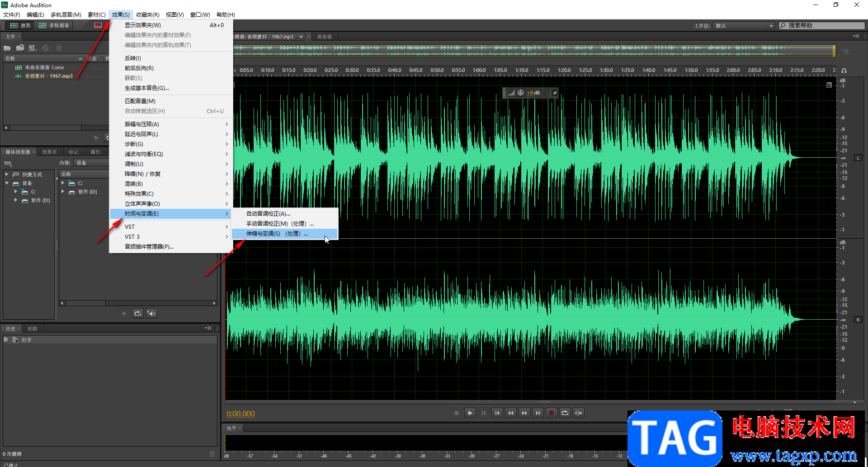Click the open file folder icon
The width and height of the screenshot is (868, 467).
[7, 48]
